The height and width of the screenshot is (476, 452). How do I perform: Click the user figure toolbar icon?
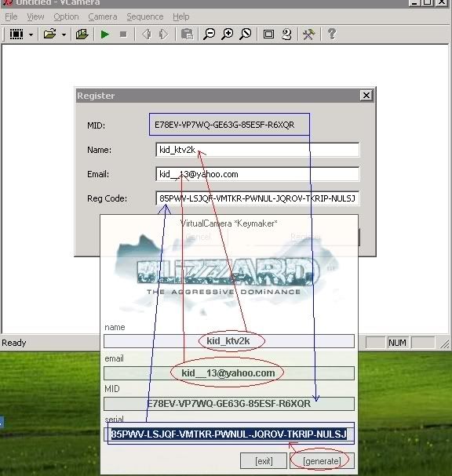[x=286, y=34]
